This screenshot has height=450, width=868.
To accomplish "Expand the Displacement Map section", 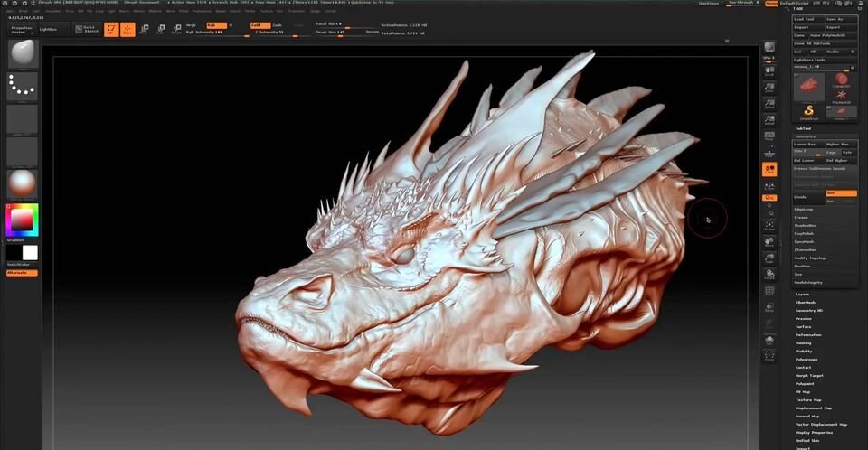I will coord(813,408).
